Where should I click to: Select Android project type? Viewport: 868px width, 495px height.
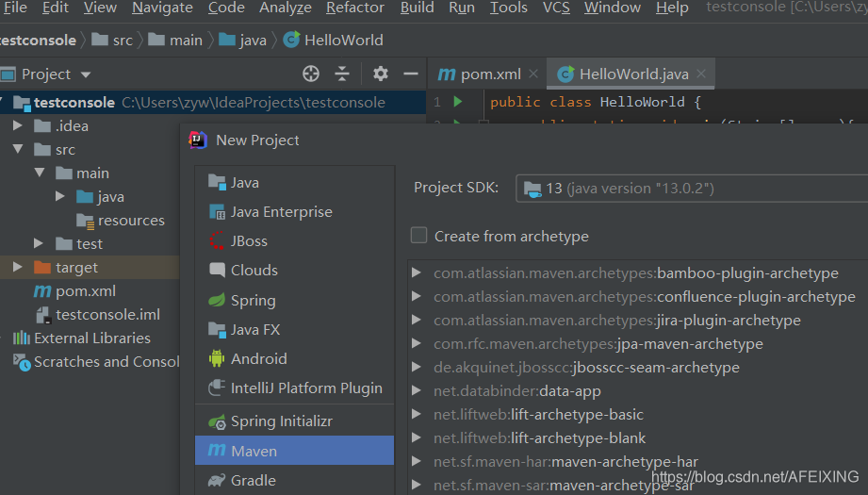point(294,359)
